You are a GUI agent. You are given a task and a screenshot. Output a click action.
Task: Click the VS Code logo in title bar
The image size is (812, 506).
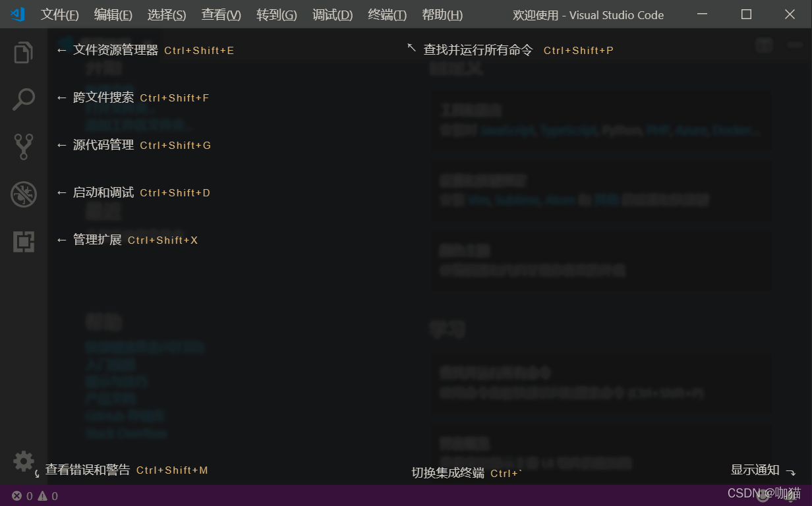[18, 14]
